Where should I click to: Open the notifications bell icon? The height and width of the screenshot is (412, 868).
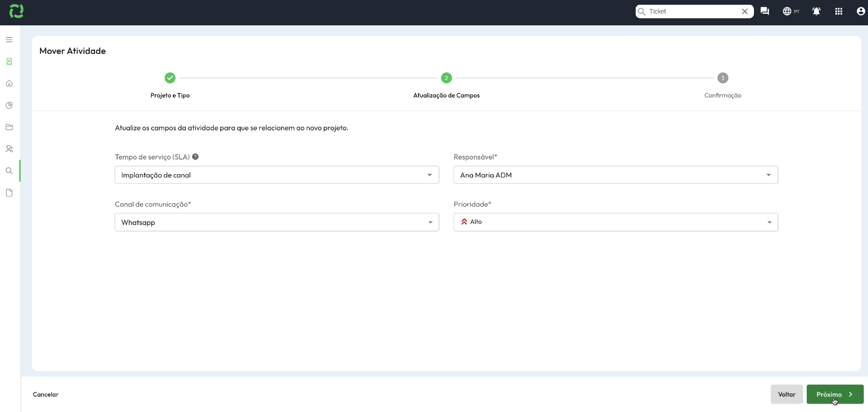(816, 11)
